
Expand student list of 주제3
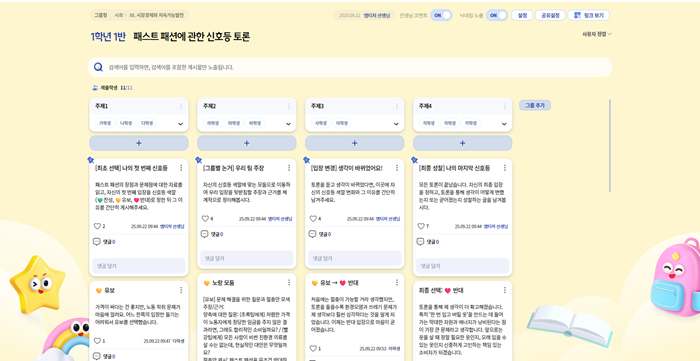(396, 124)
